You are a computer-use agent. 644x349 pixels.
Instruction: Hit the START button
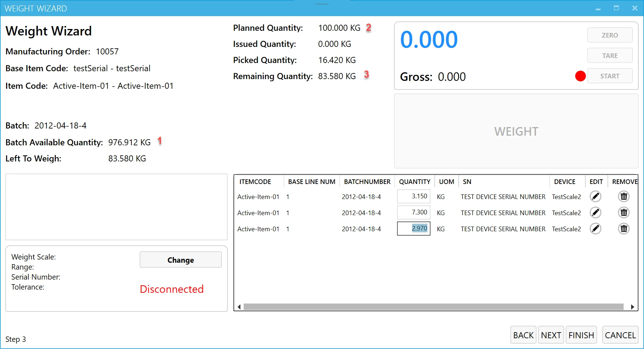point(610,76)
